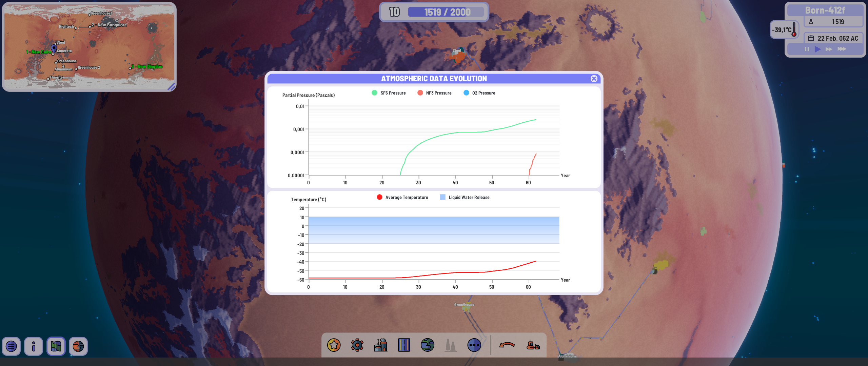Click the thermometer temperature indicator
The width and height of the screenshot is (868, 366).
click(785, 30)
